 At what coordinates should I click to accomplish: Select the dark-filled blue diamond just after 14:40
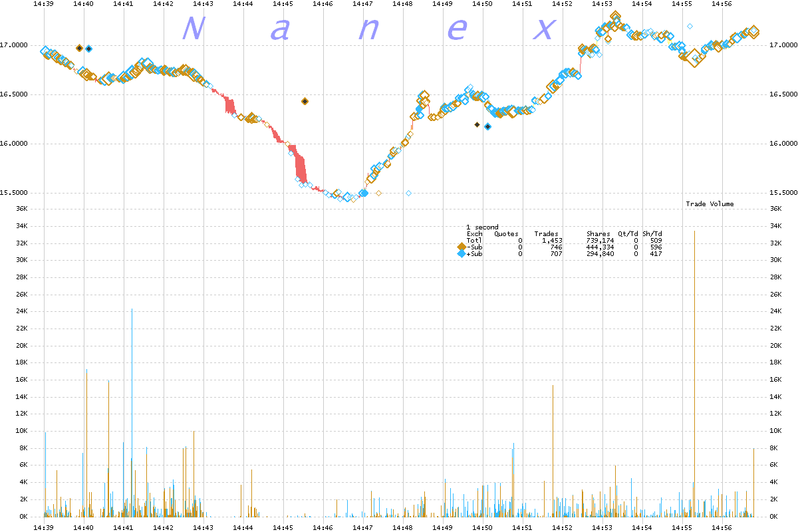click(89, 49)
